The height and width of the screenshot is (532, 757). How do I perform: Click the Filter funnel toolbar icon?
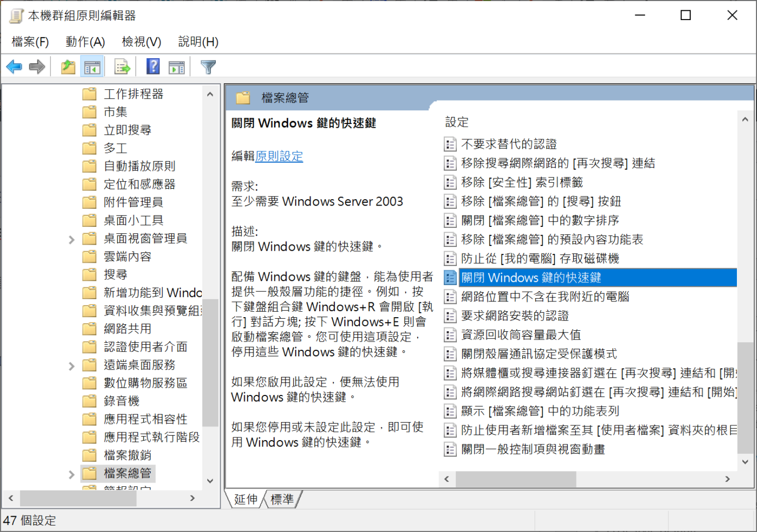pyautogui.click(x=208, y=67)
